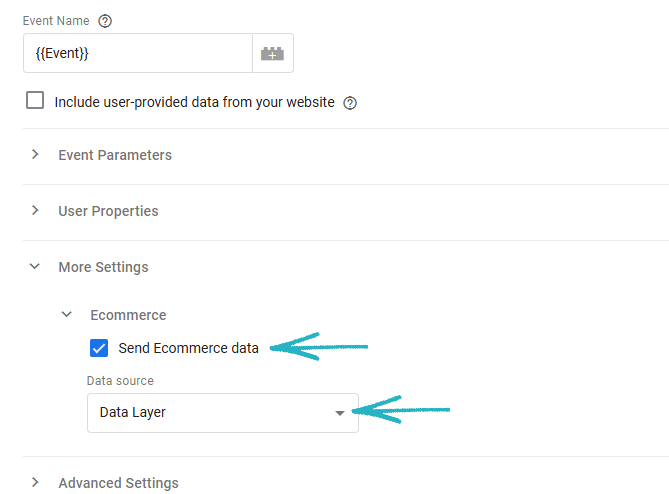This screenshot has width=669, height=494.
Task: Click the Ecommerce subsection title
Action: pos(128,315)
